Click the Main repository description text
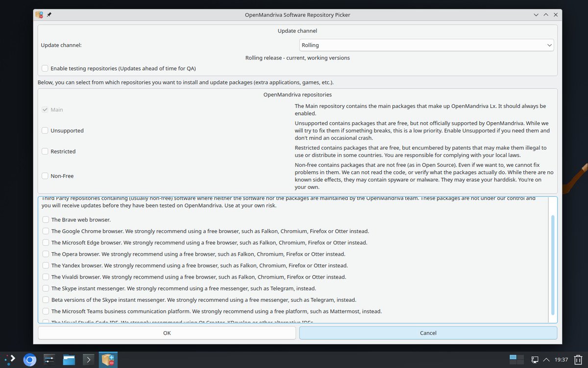Viewport: 588px width, 368px height. pos(420,109)
